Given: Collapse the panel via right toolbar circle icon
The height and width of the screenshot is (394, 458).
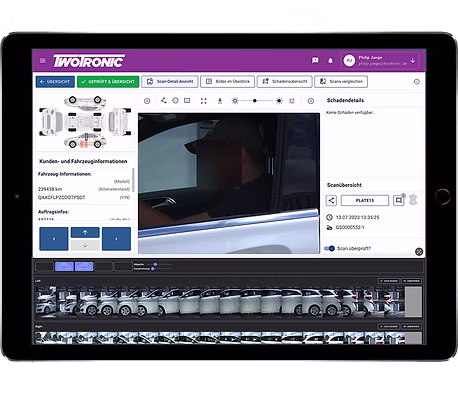Looking at the screenshot, I should point(311,101).
